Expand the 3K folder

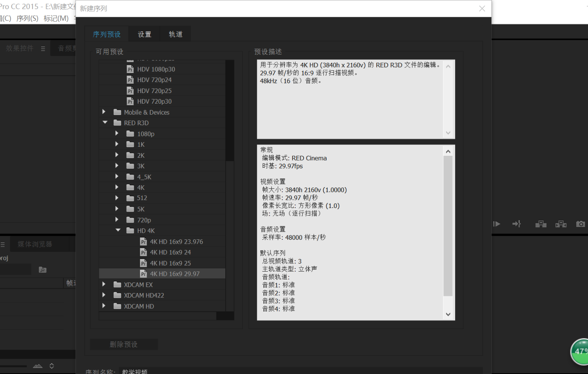pyautogui.click(x=117, y=166)
